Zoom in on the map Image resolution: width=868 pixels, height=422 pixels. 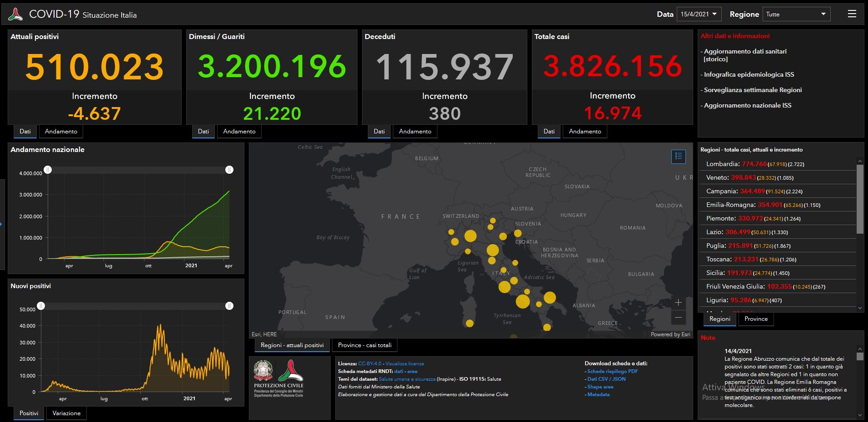[678, 303]
